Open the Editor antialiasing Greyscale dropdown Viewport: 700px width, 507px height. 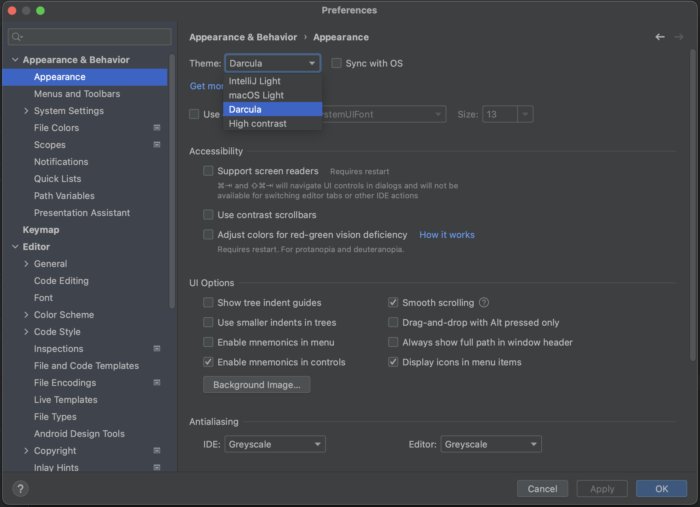click(x=491, y=445)
